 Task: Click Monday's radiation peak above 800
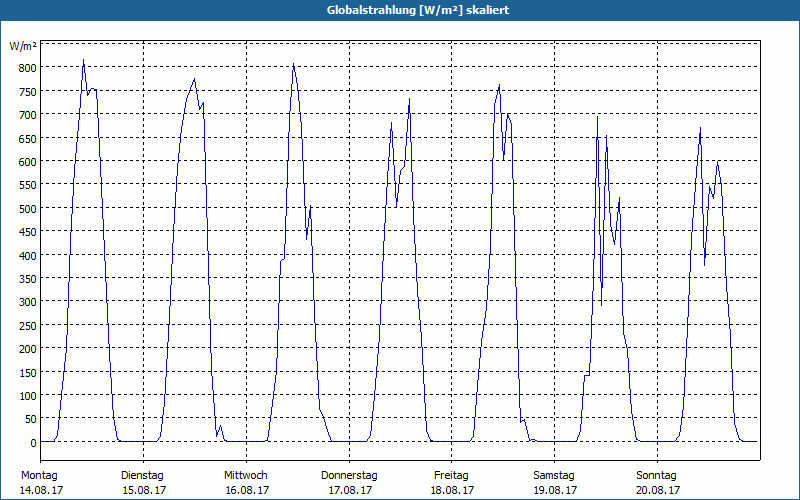[84, 60]
